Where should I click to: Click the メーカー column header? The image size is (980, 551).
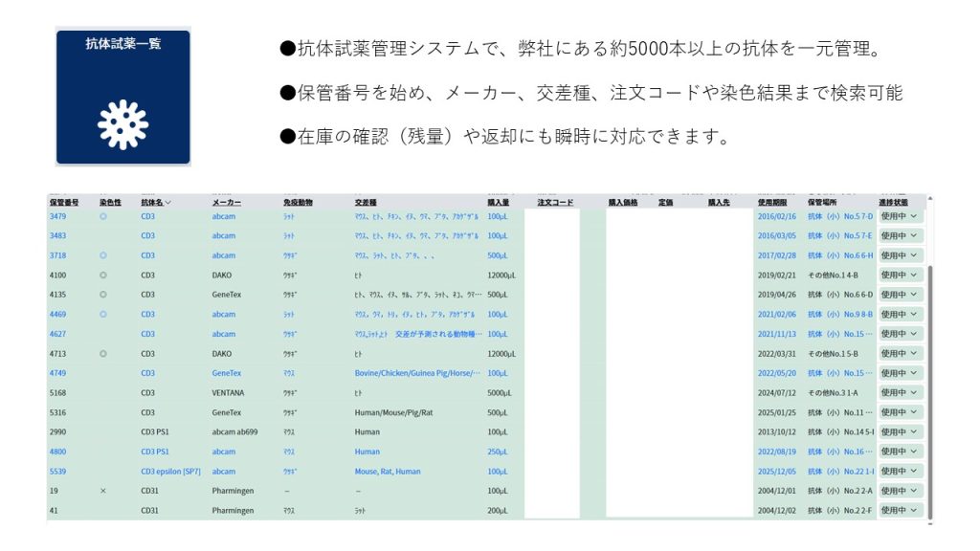click(x=227, y=203)
